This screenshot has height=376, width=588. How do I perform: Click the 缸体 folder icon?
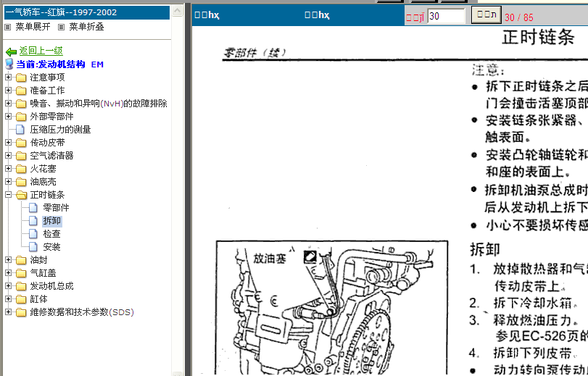coord(21,299)
